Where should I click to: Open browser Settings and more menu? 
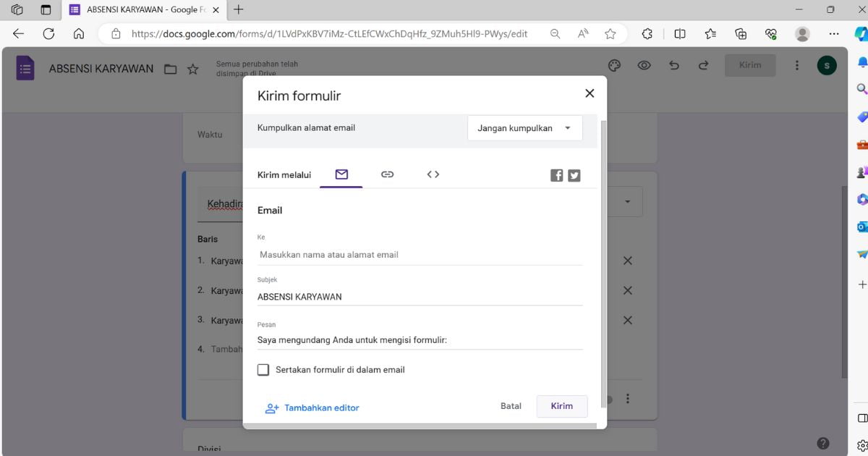point(834,33)
